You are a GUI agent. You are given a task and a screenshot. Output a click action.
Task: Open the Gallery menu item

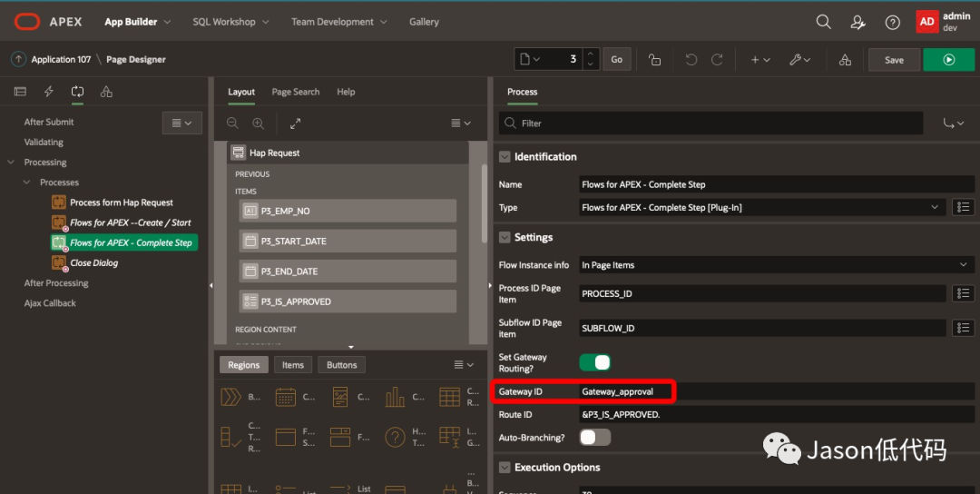[x=424, y=22]
